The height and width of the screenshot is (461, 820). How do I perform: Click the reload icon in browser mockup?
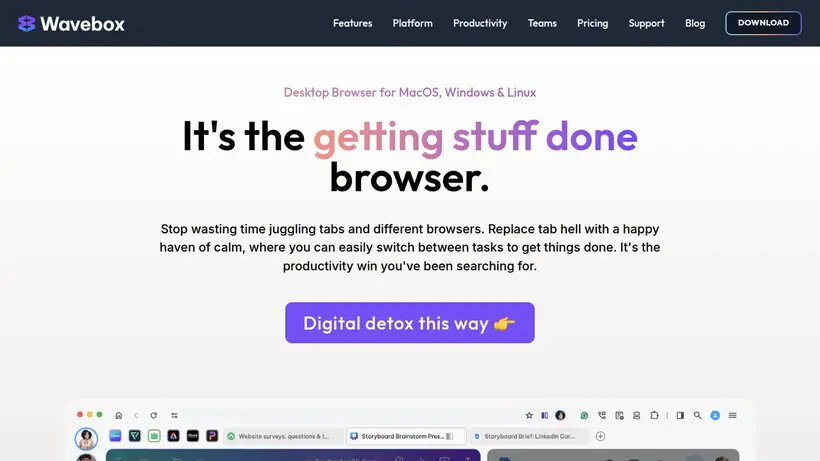pos(154,416)
